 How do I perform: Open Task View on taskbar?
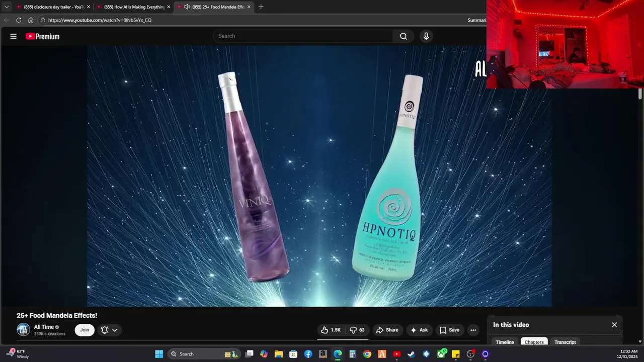pos(249,354)
